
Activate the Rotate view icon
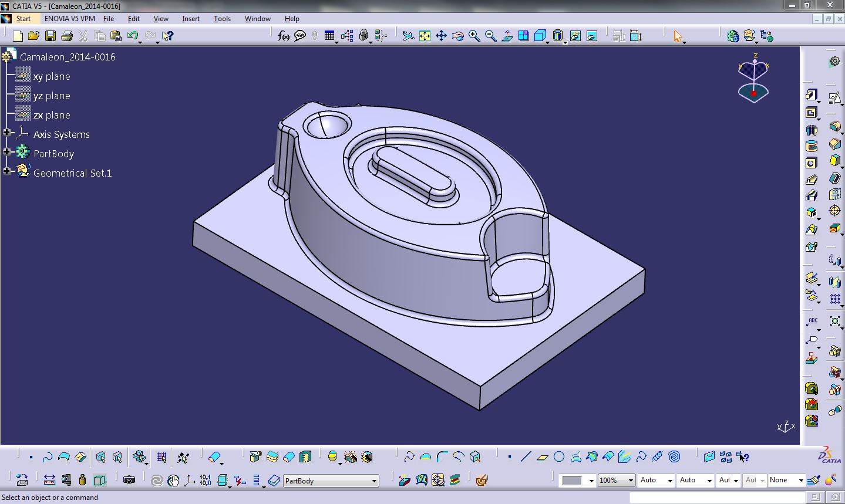457,36
